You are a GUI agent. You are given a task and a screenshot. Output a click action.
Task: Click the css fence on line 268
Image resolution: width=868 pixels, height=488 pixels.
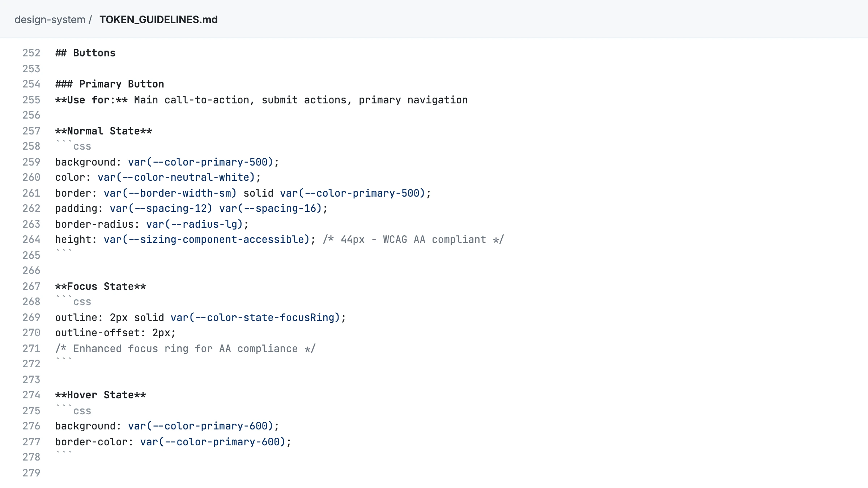73,301
